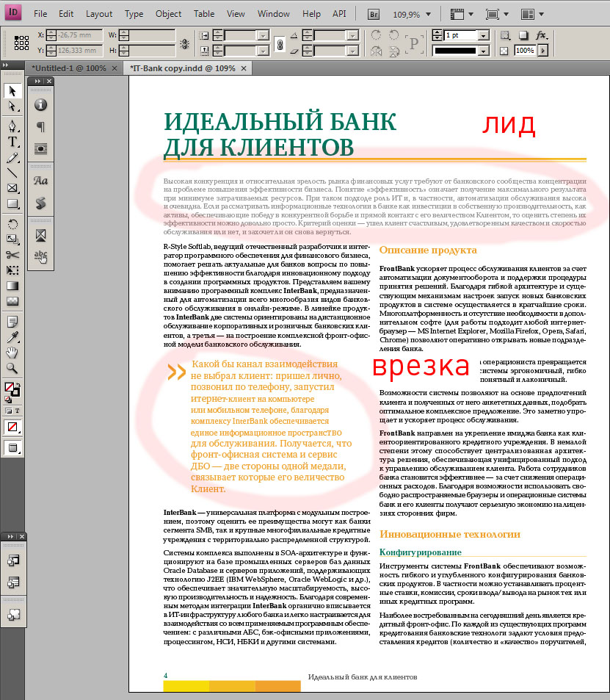610x700 pixels.
Task: Select the Pen tool
Action: 12,126
